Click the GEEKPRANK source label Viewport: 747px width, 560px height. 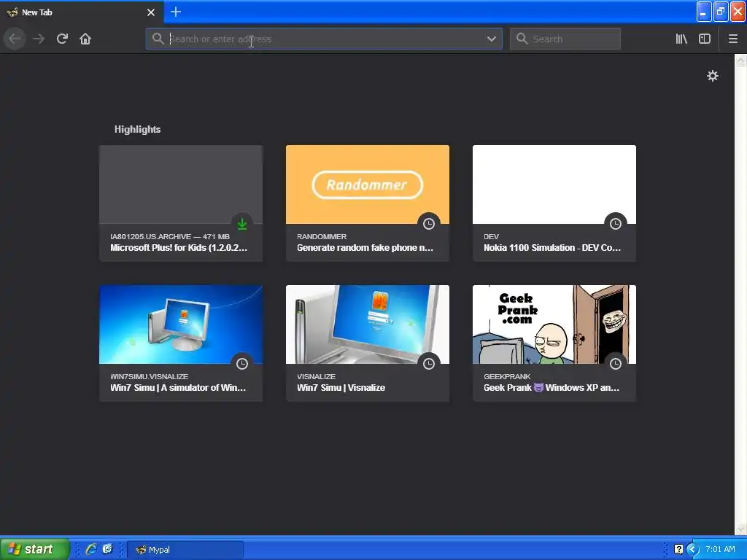pyautogui.click(x=507, y=376)
